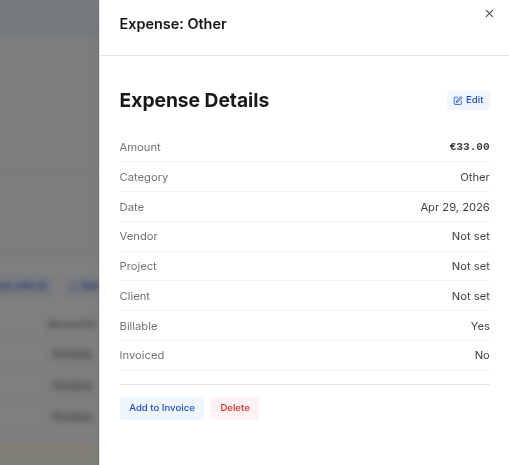509x465 pixels.
Task: Click the Project Not set value
Action: [471, 266]
